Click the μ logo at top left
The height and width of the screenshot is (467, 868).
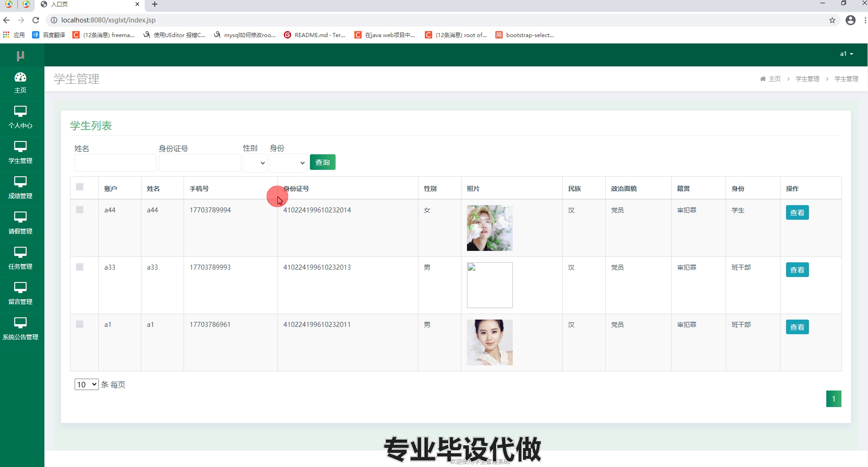tap(20, 56)
